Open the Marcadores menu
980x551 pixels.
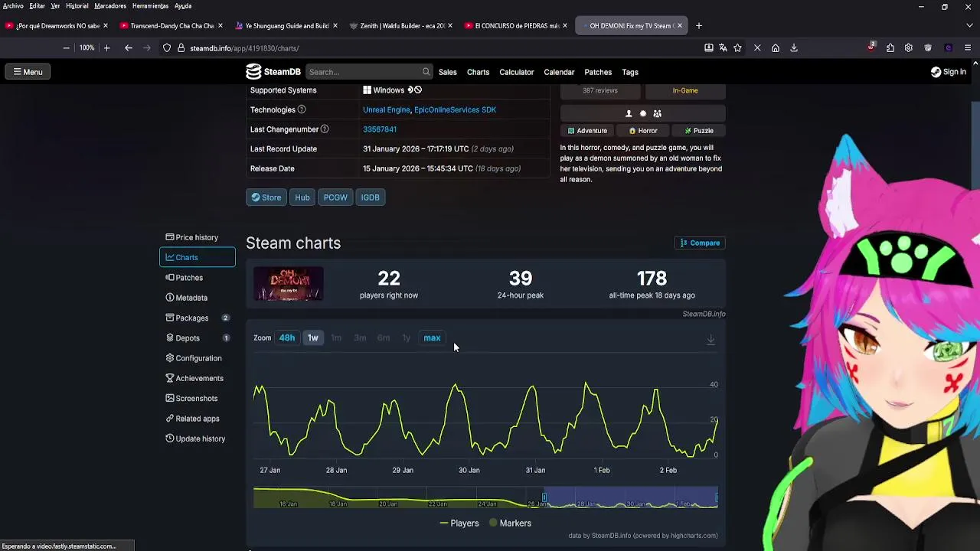(110, 6)
